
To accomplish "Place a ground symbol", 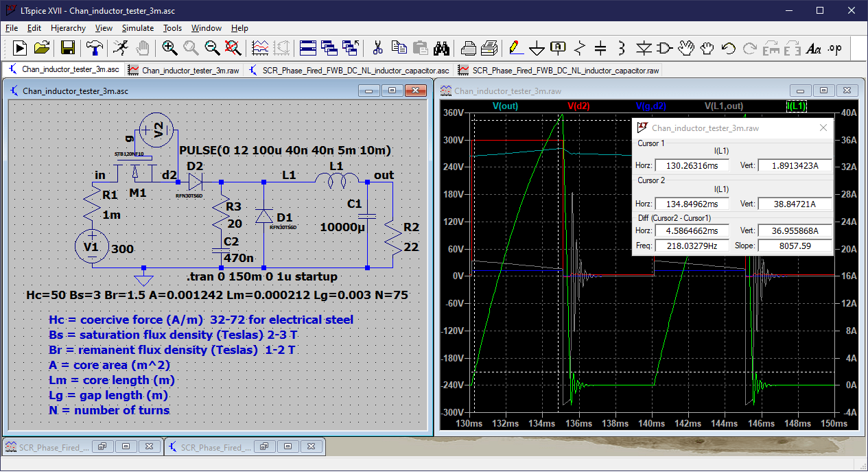I will pyautogui.click(x=536, y=49).
